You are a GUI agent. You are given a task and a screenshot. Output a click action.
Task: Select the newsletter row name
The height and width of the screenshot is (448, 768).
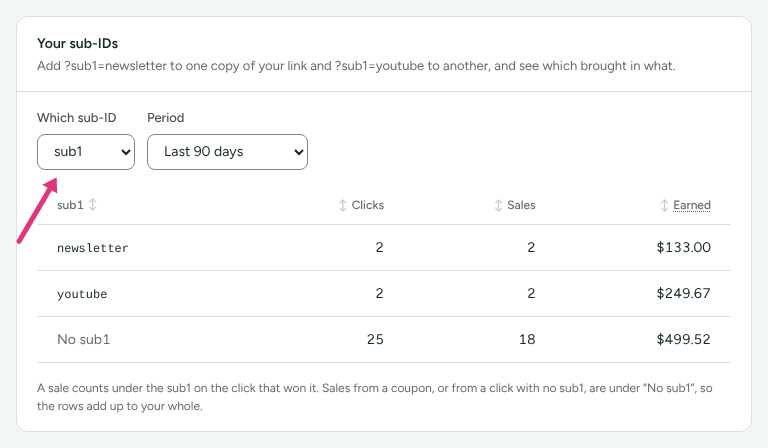click(x=93, y=248)
